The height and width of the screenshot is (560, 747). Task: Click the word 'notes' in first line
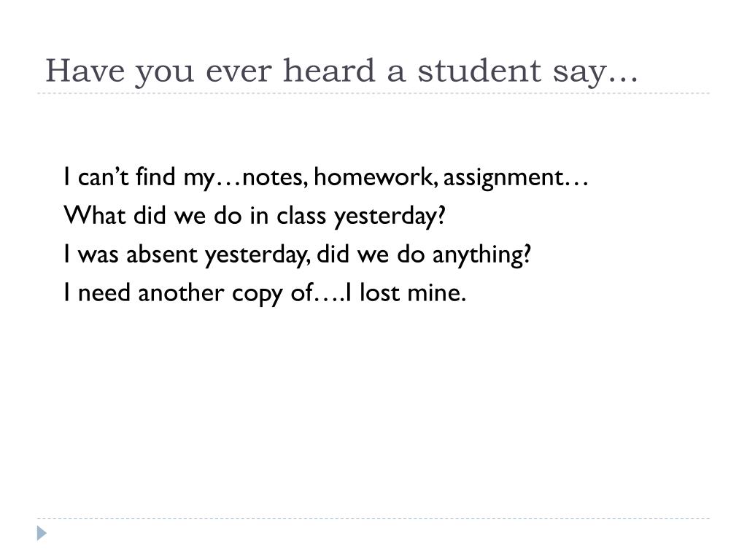275,178
